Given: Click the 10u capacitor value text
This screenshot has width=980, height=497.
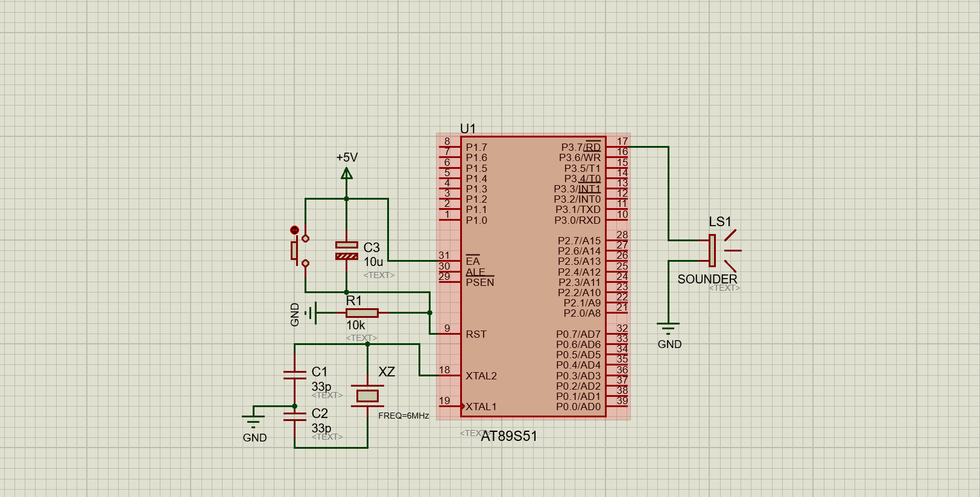Looking at the screenshot, I should tap(373, 262).
